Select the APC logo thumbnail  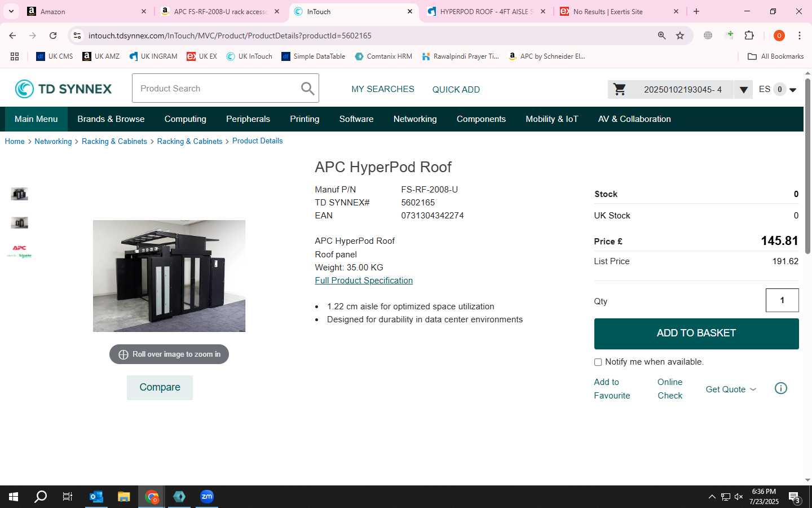(x=19, y=252)
